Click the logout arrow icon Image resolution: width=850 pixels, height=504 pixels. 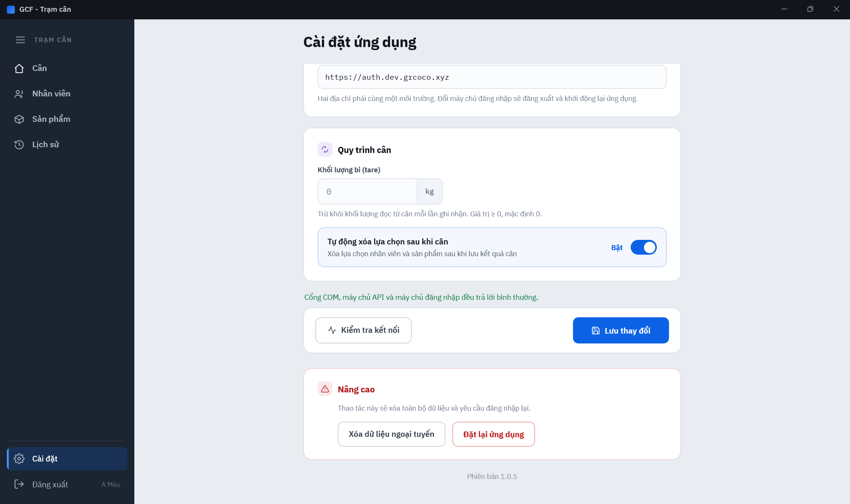(19, 484)
